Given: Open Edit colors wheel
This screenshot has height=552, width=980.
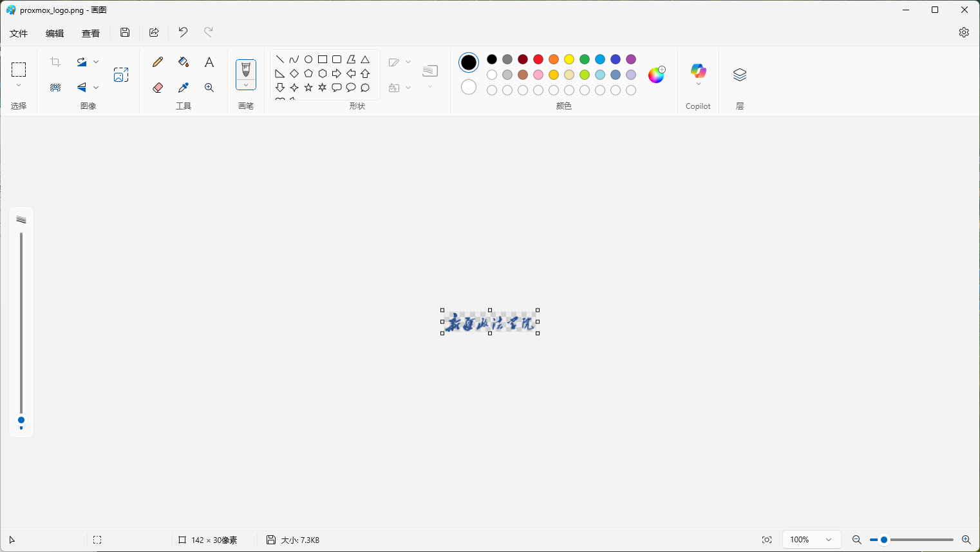Looking at the screenshot, I should click(657, 75).
